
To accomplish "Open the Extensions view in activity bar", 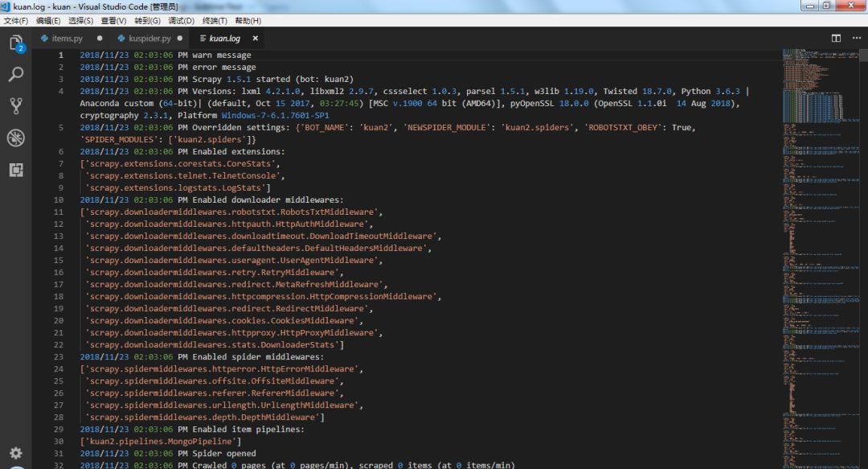I will 16,170.
